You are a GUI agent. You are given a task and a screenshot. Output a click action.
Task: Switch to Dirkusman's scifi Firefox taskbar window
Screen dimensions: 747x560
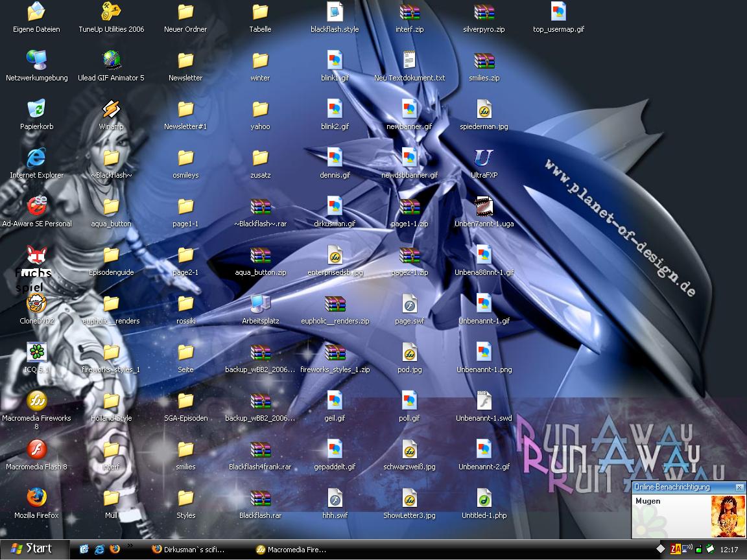(189, 549)
